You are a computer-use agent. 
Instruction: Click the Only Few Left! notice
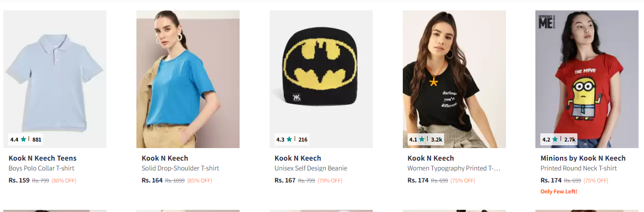click(x=558, y=191)
